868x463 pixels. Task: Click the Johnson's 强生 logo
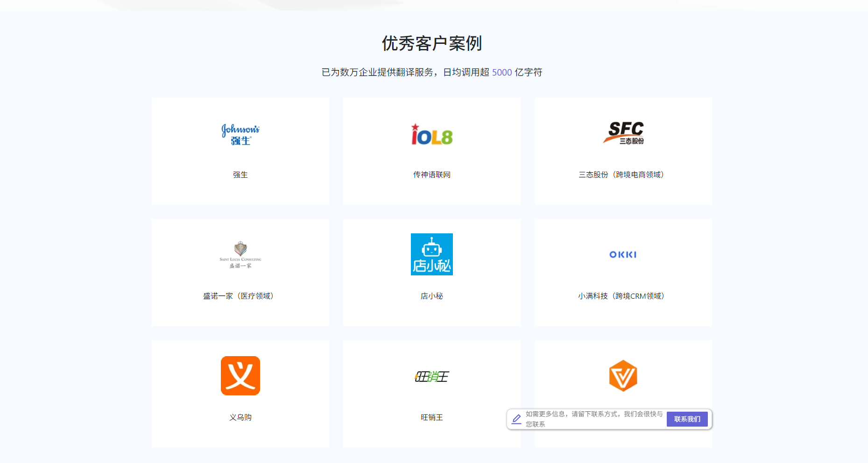[240, 134]
